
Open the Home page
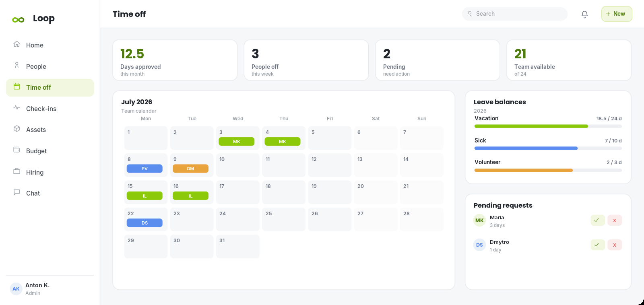coord(50,45)
